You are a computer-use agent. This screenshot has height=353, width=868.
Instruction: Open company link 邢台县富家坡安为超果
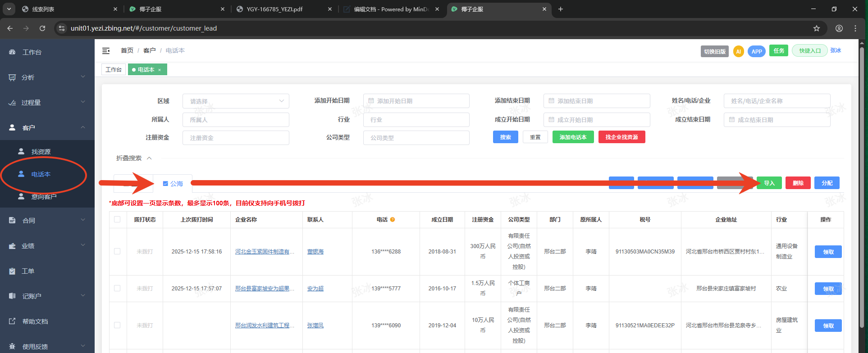click(265, 289)
